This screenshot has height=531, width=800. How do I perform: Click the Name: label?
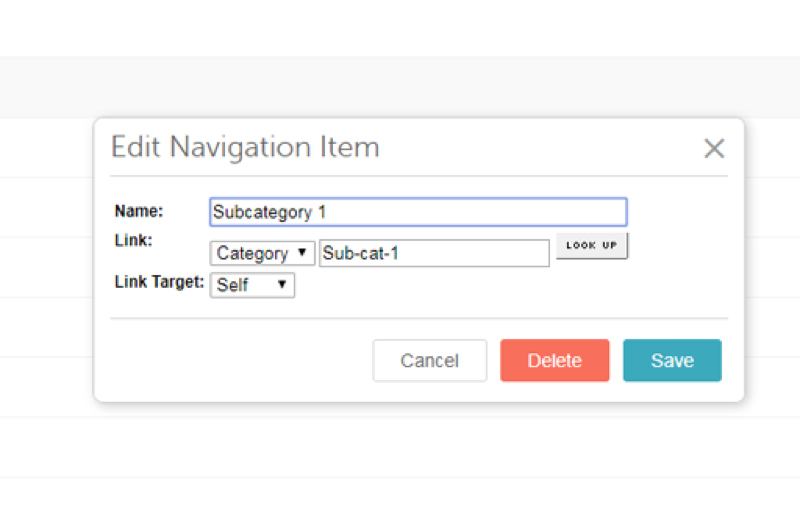139,211
